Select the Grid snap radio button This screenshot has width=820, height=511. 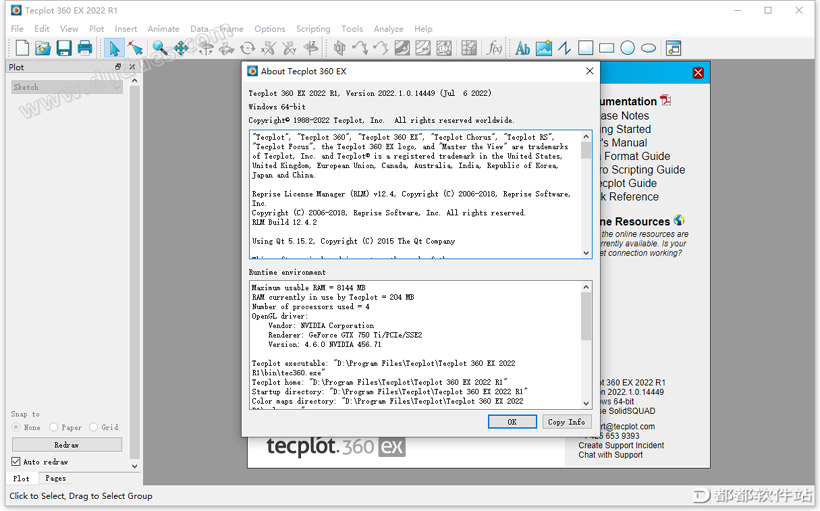[x=93, y=427]
